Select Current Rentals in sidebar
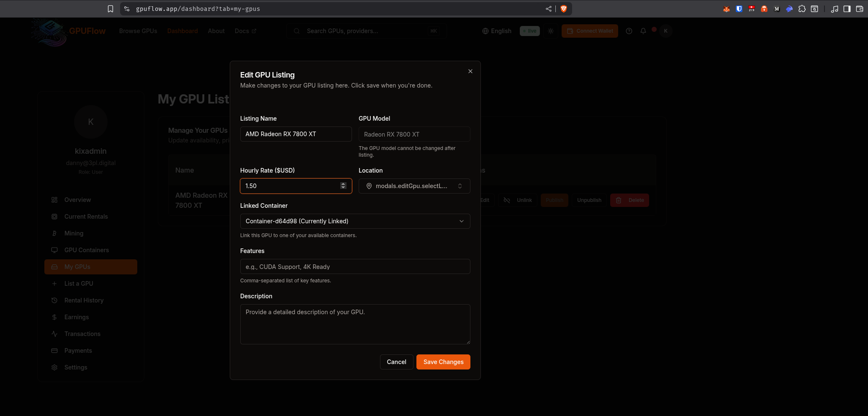868x416 pixels. coord(91,217)
